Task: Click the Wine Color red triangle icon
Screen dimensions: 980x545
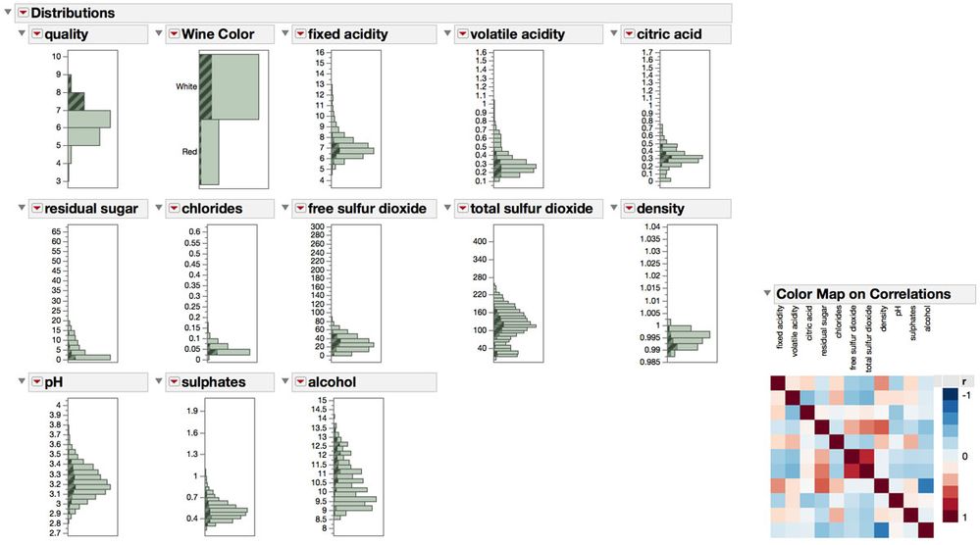Action: [x=173, y=34]
